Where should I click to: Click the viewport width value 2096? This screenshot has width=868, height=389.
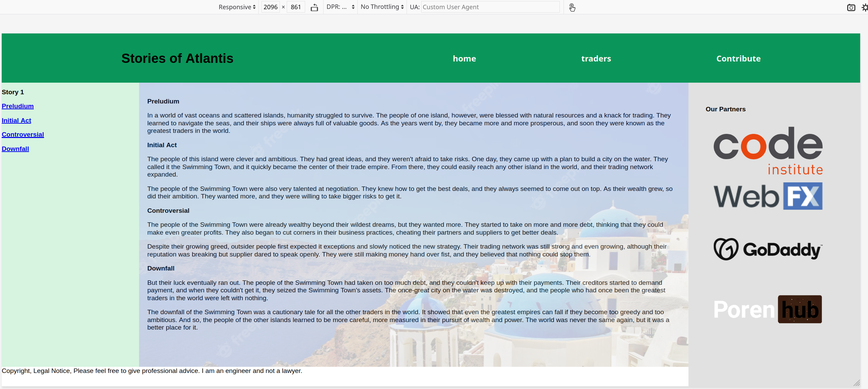tap(270, 6)
